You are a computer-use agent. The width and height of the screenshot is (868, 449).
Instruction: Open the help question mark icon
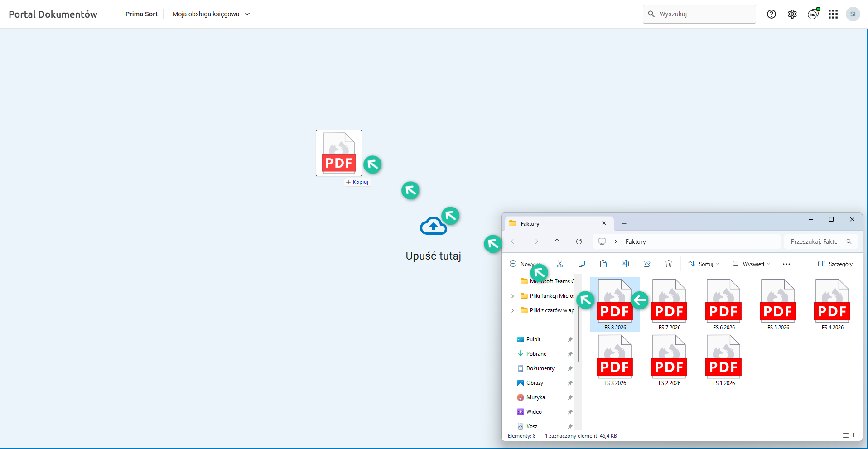tap(771, 14)
